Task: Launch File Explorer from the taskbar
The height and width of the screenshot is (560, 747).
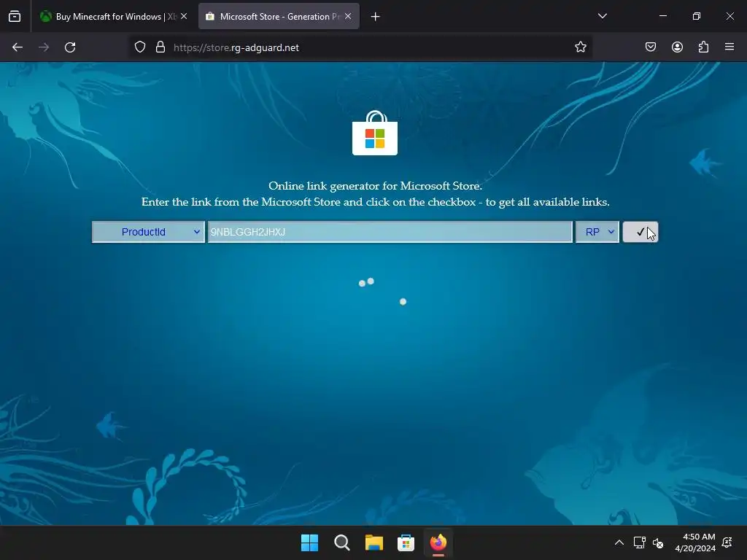Action: (x=374, y=542)
